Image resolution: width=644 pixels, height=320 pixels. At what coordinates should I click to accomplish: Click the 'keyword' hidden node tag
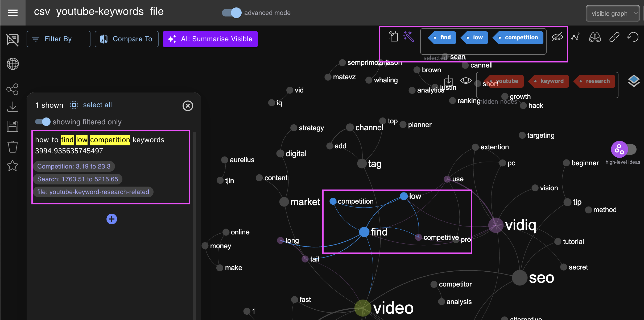click(549, 81)
